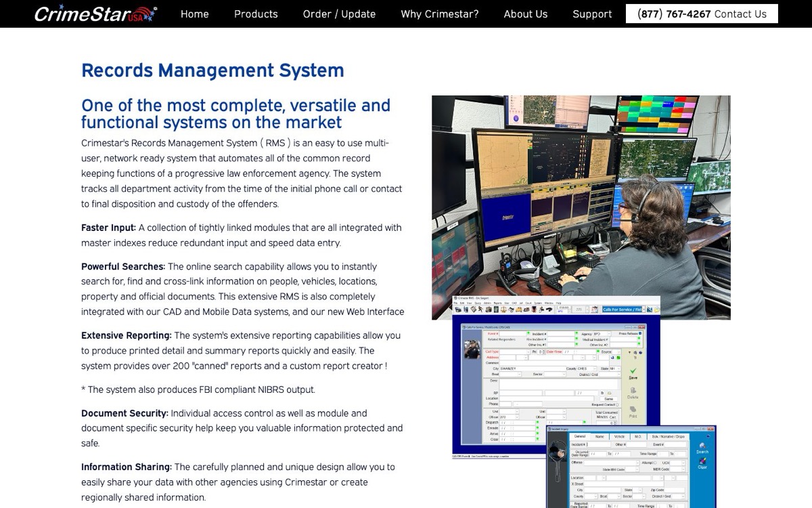Select General tab in Incident Inquiry screenshot
812x508 pixels.
coord(580,437)
